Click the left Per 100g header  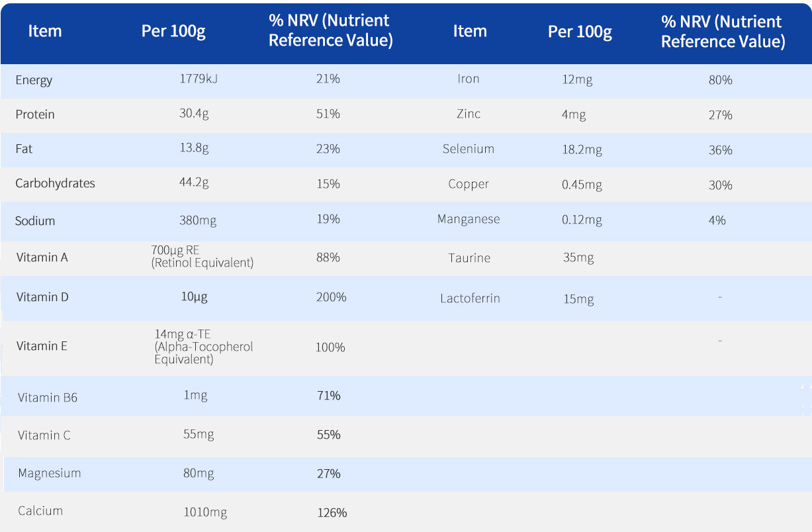(x=173, y=31)
